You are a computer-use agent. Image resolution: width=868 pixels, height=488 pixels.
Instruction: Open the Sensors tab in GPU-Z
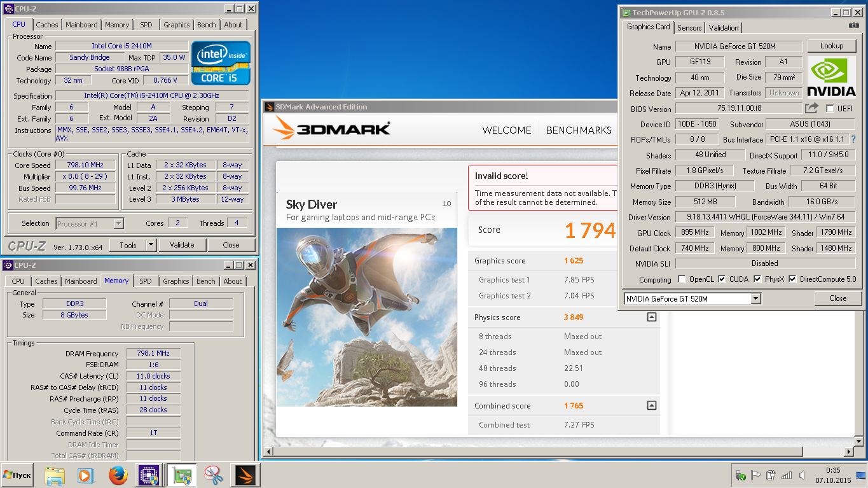pos(689,27)
